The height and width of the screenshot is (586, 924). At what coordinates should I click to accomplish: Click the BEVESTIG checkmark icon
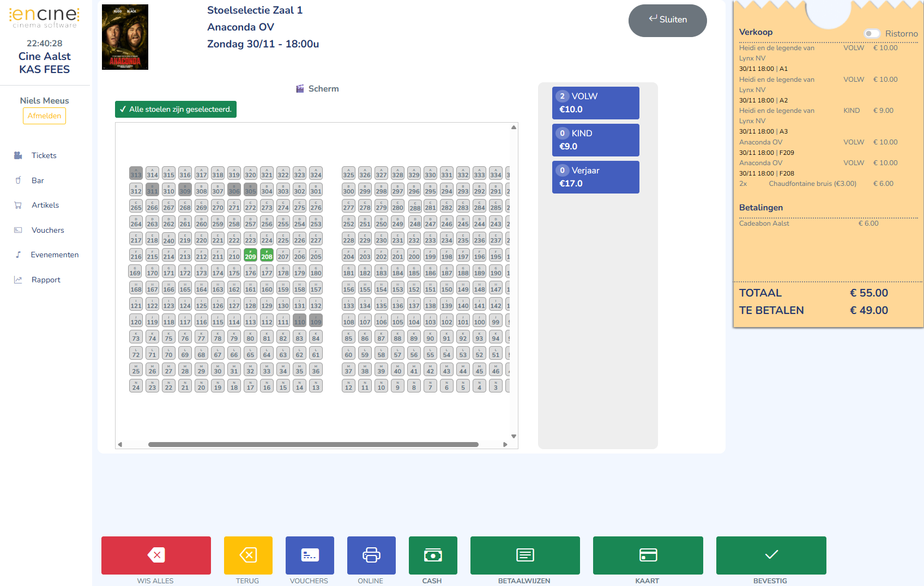770,554
